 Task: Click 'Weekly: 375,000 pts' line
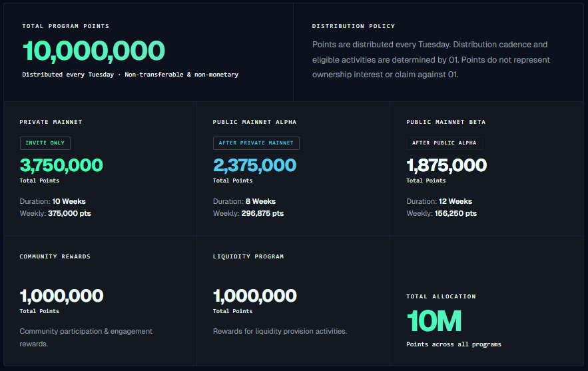[x=55, y=213]
